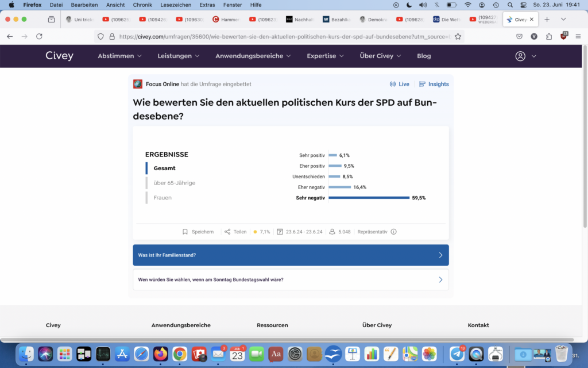
Task: Expand the Anwendungsbereiche dropdown in the navbar
Action: (x=253, y=56)
